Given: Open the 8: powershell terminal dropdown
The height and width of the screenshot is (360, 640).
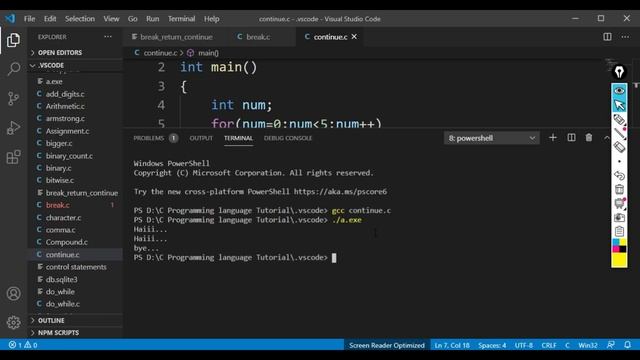Looking at the screenshot, I should point(491,138).
